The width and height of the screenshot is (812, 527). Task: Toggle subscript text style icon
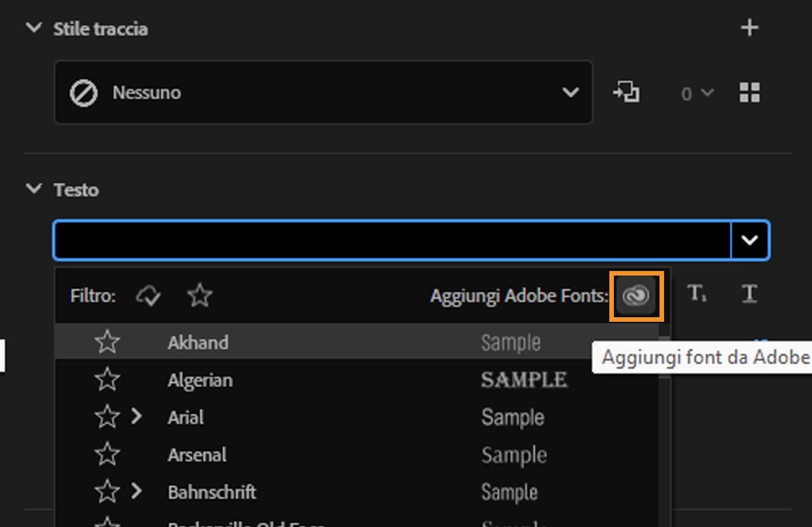(696, 294)
